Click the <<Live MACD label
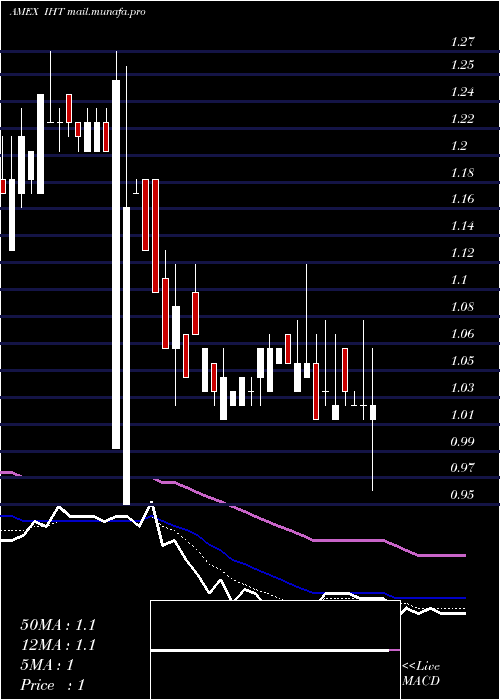 pos(421,674)
